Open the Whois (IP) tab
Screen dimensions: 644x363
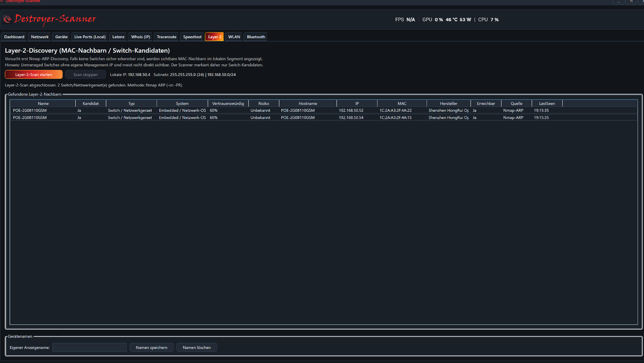click(x=140, y=37)
